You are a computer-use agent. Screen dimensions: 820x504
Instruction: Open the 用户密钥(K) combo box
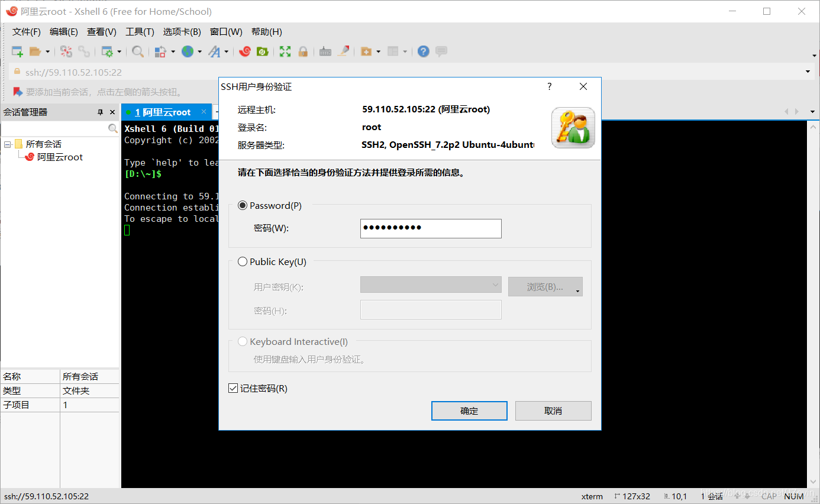click(431, 285)
